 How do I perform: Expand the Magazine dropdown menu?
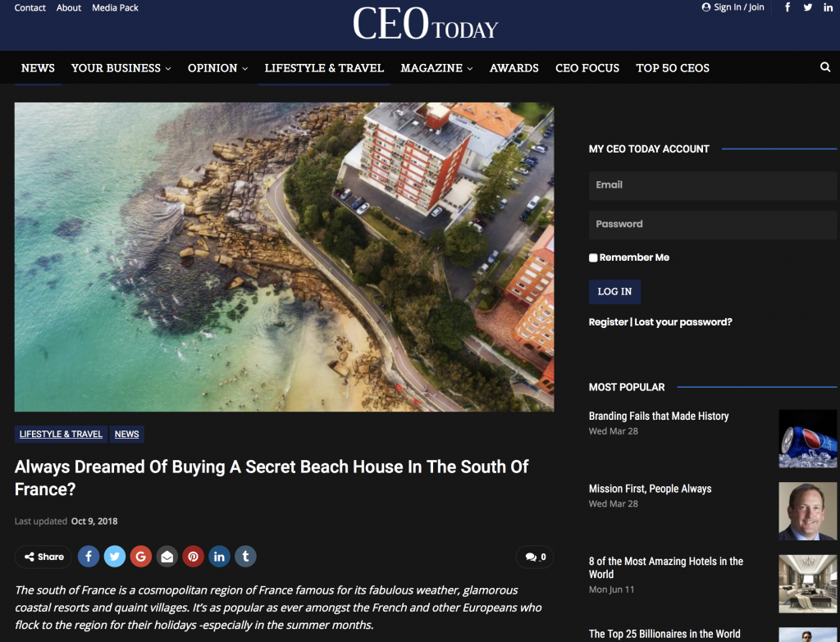(x=436, y=68)
